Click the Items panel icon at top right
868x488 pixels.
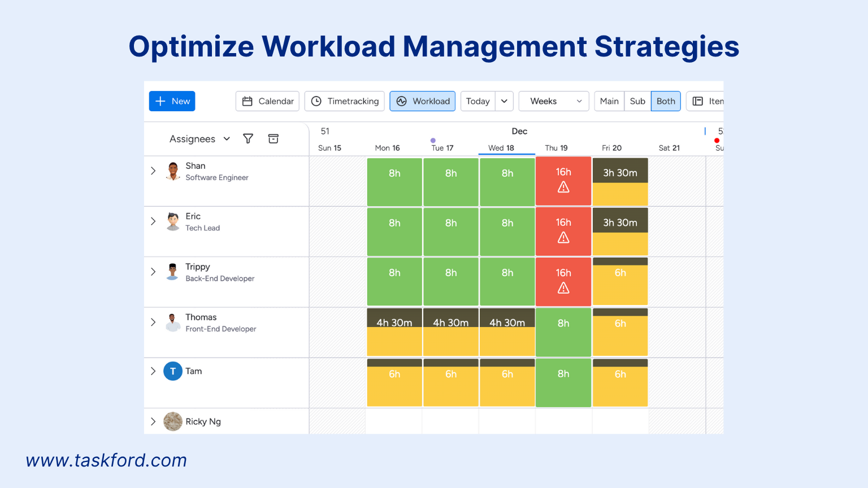pos(697,101)
